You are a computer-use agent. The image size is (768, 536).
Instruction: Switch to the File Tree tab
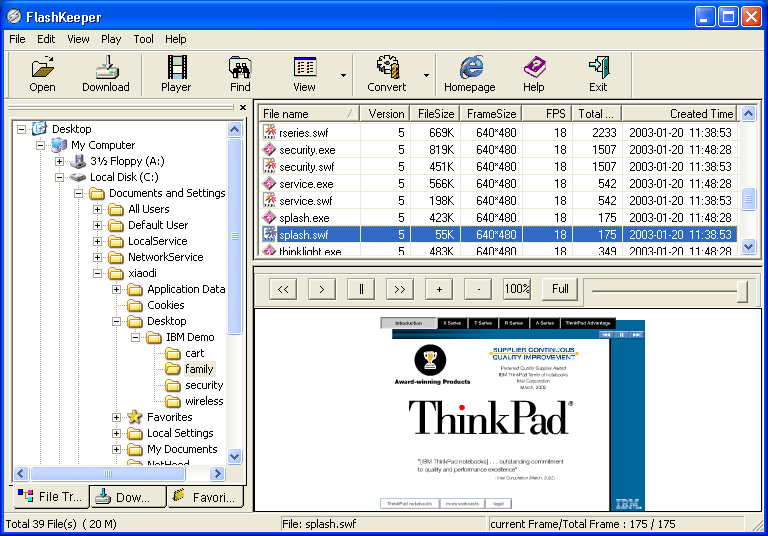click(x=50, y=496)
